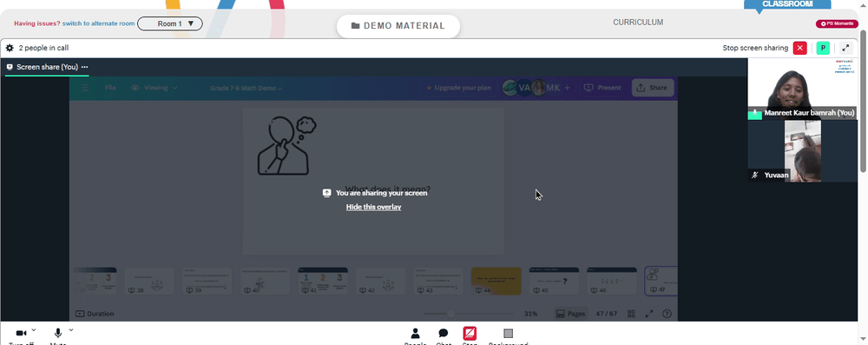Open the Canva File menu
Screen dimensions: 868x345
[110, 88]
